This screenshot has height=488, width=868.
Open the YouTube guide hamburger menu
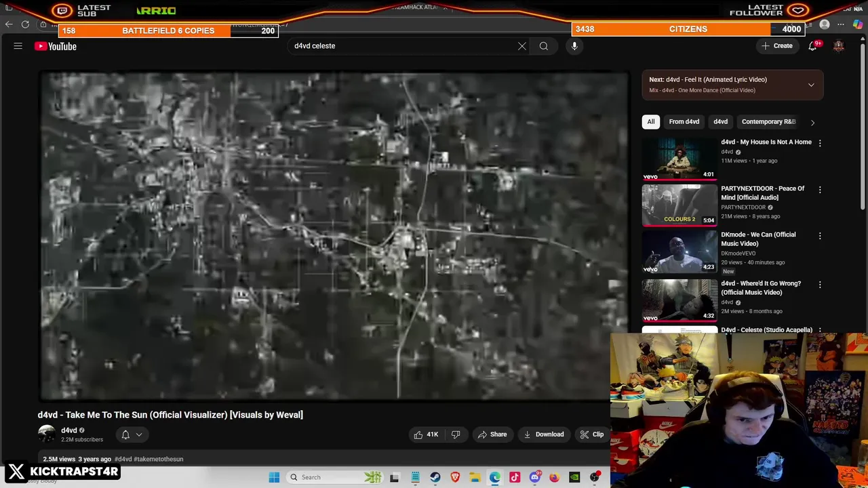tap(18, 46)
